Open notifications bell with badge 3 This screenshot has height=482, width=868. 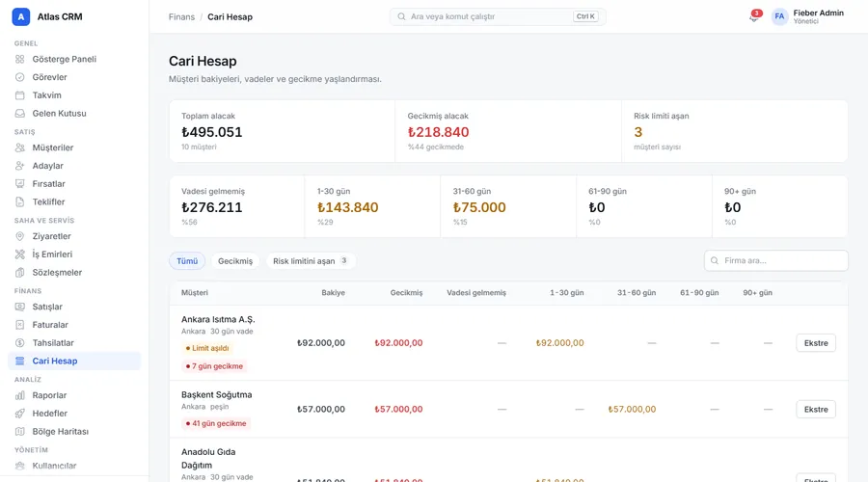click(754, 16)
